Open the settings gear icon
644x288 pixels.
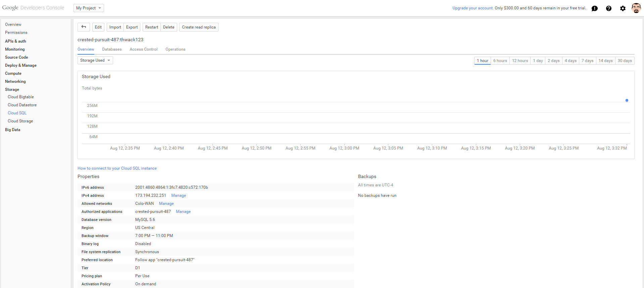(623, 8)
